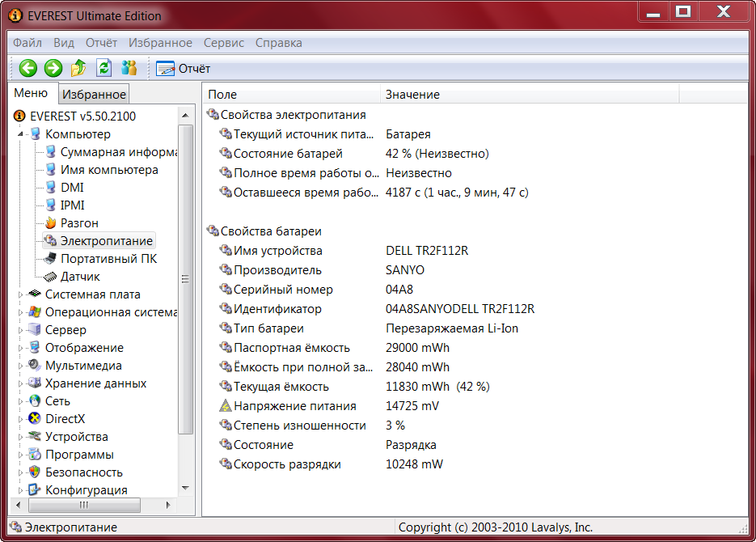
Task: Switch to the Избранное tab
Action: tap(95, 95)
